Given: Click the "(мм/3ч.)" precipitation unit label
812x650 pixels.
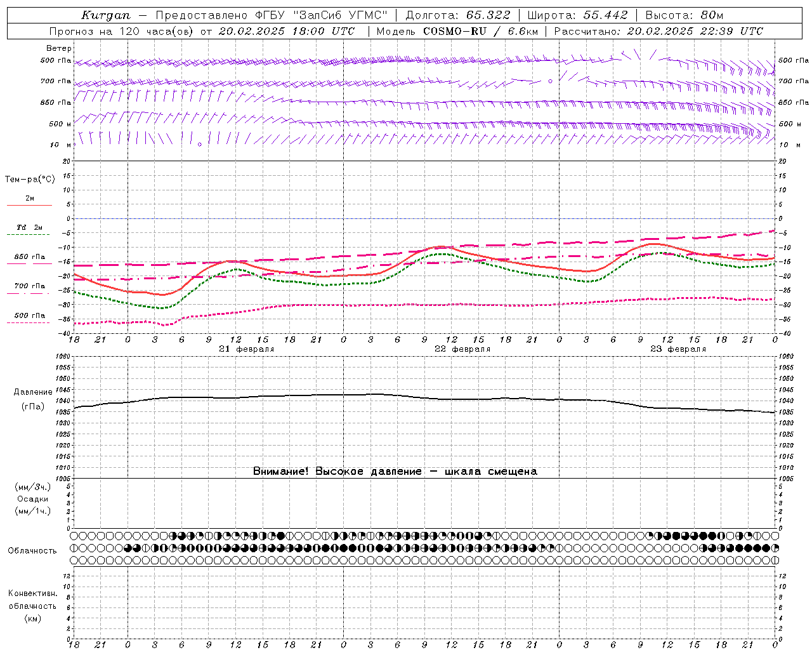Looking at the screenshot, I should (33, 487).
